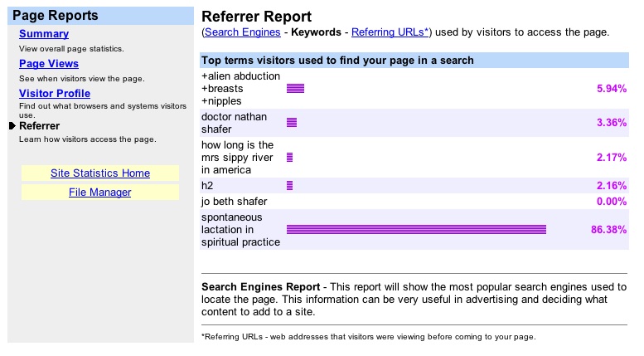The height and width of the screenshot is (356, 644).
Task: Click the small bar for the h2 keyword
Action: [289, 185]
